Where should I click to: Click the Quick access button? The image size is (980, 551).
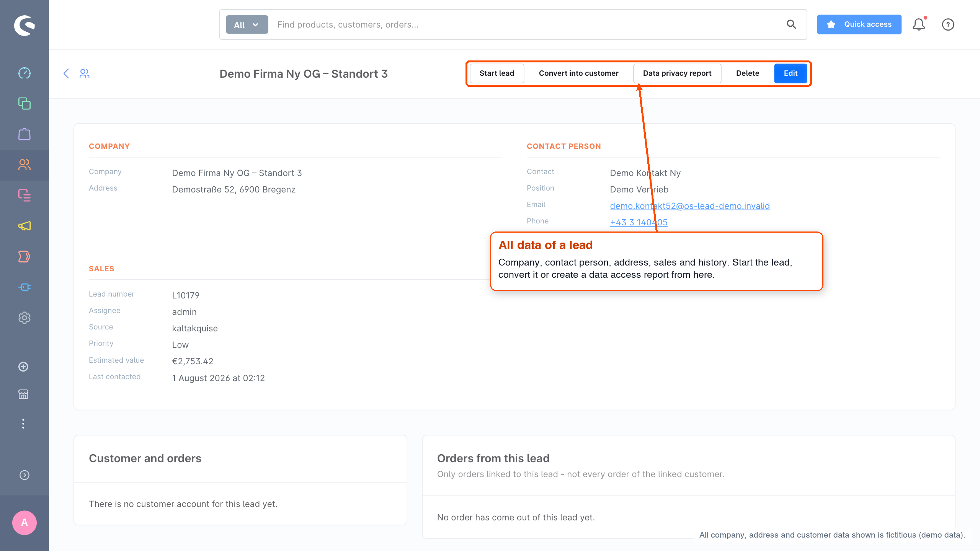(859, 24)
